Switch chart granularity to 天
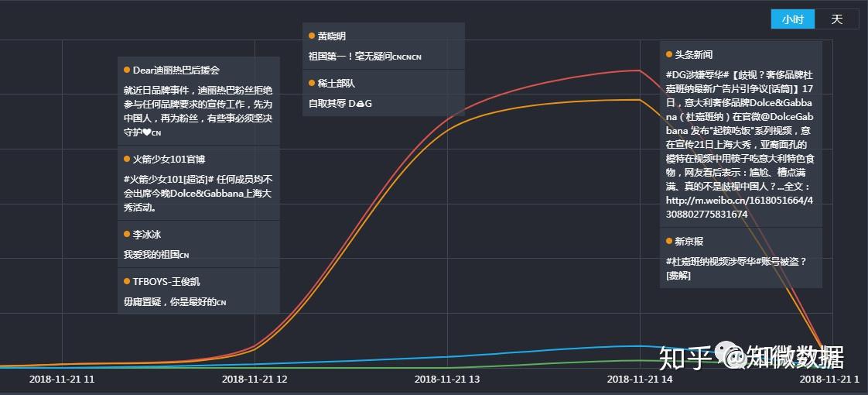This screenshot has width=868, height=395. click(836, 19)
